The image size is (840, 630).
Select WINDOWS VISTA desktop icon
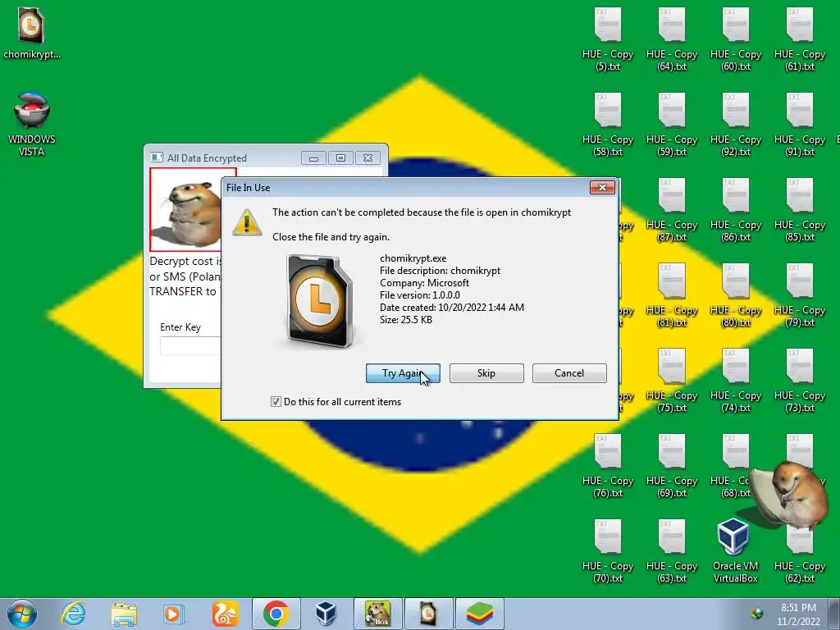pos(32,125)
